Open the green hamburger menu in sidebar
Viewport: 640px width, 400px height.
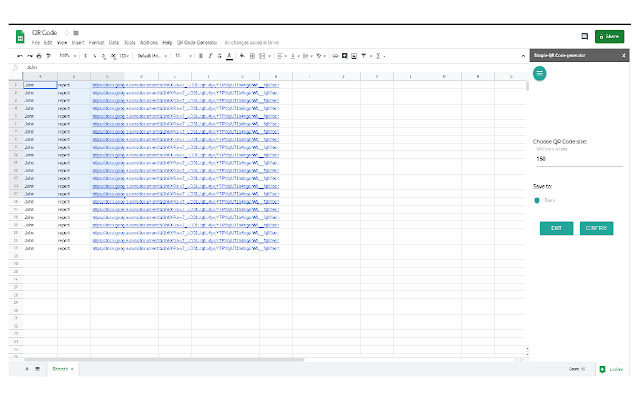[540, 73]
